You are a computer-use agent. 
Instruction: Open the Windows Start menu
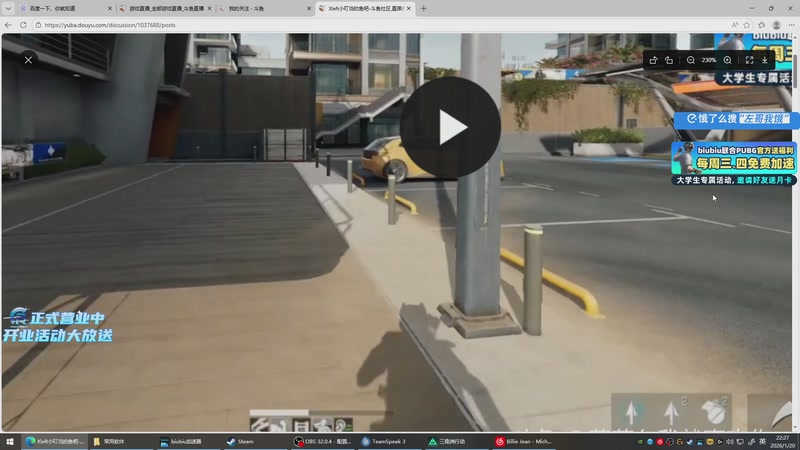click(10, 442)
